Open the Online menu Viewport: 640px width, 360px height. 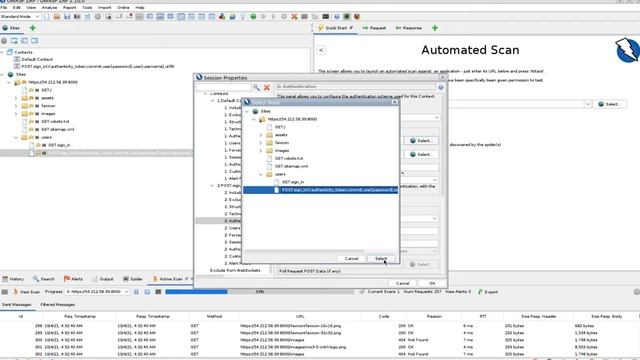point(123,7)
